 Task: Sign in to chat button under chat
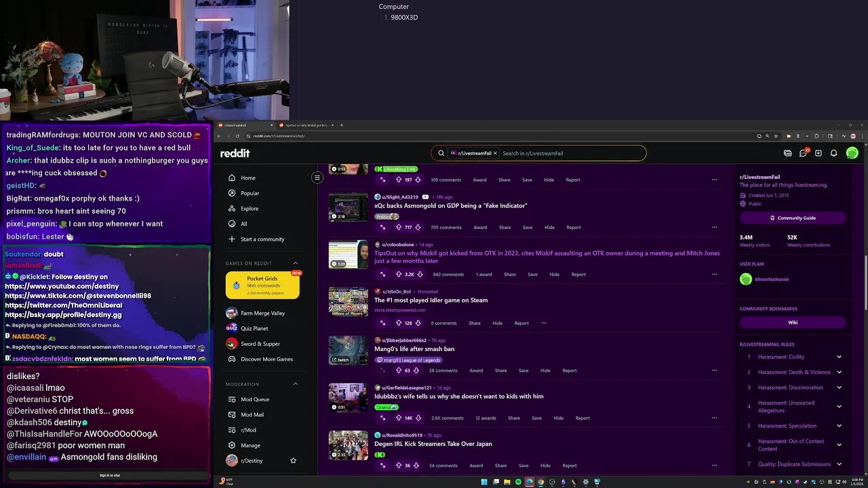(110, 476)
